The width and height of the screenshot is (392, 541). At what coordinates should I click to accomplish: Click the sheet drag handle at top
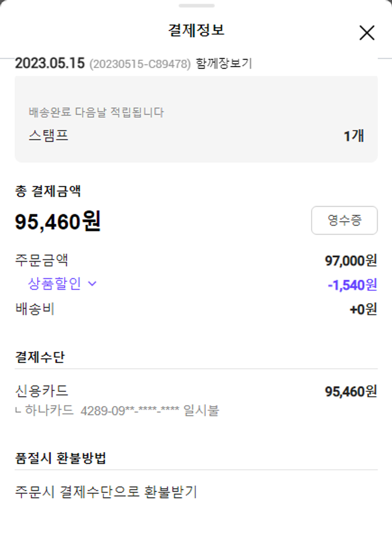click(x=196, y=6)
